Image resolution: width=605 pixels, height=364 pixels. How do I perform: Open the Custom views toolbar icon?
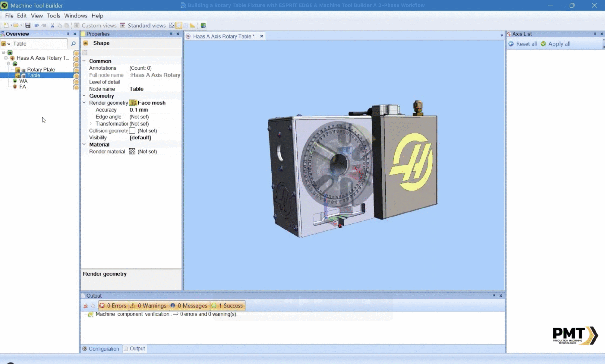(x=77, y=25)
